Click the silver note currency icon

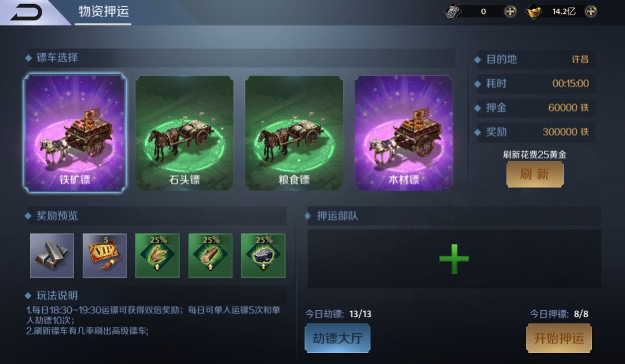453,12
